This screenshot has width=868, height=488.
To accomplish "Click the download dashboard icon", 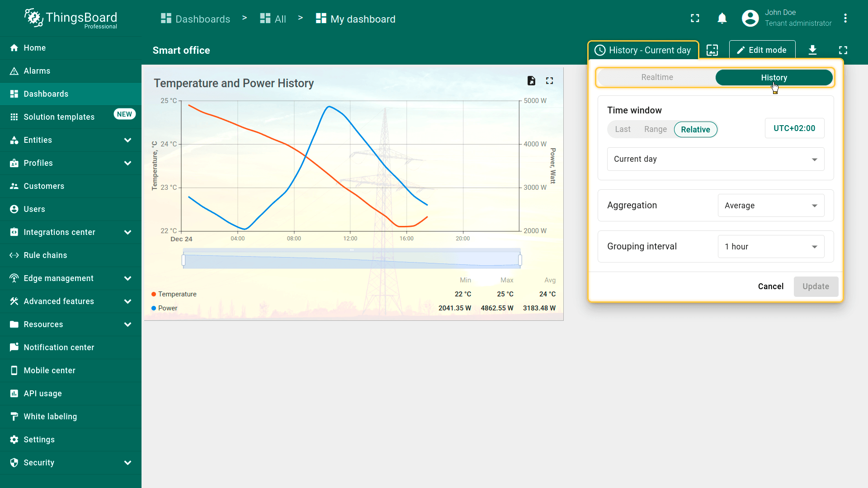I will coord(812,50).
